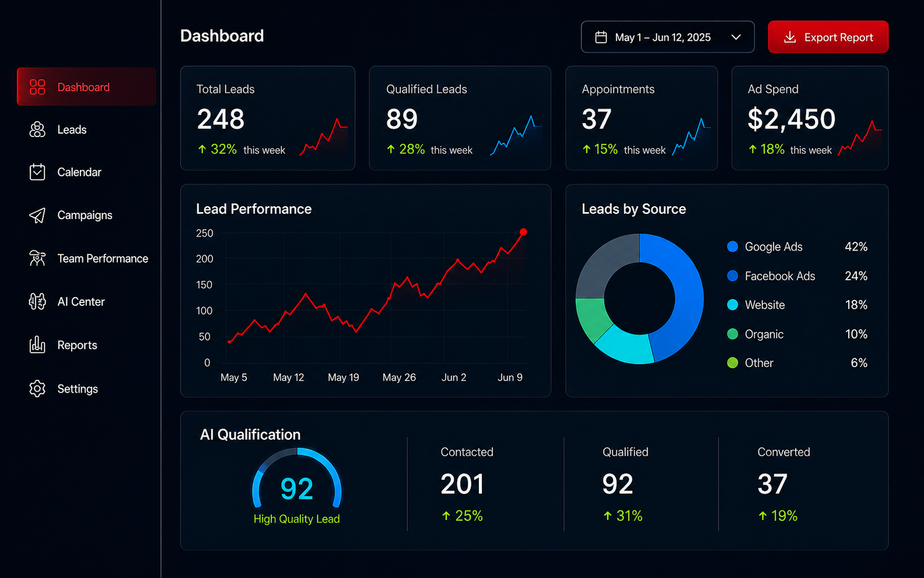Screen dimensions: 924x578
Task: Click the Qualified Leads value 89
Action: coord(402,119)
